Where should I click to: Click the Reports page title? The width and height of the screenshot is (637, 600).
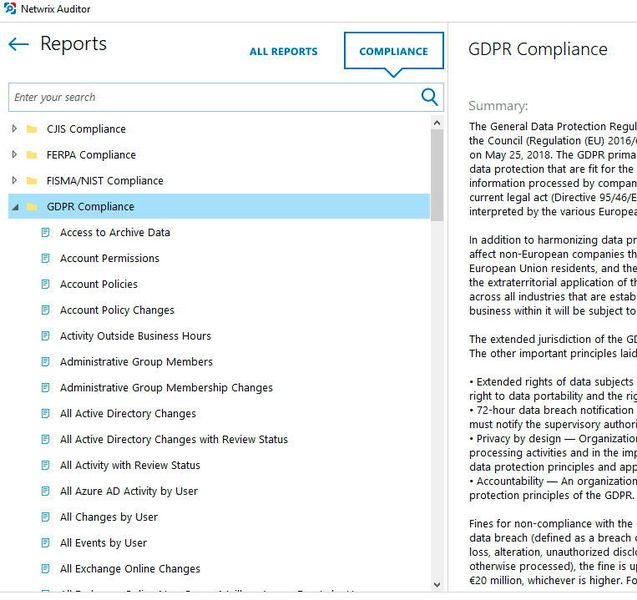coord(74,44)
